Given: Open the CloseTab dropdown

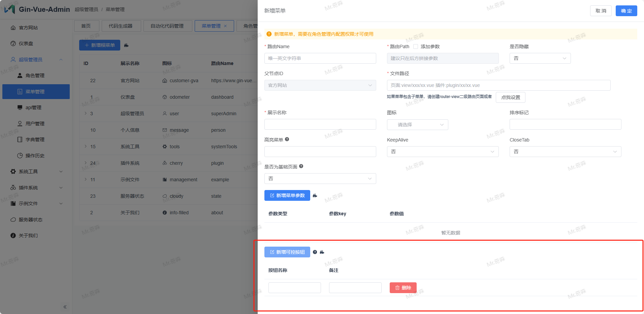Looking at the screenshot, I should pos(565,152).
